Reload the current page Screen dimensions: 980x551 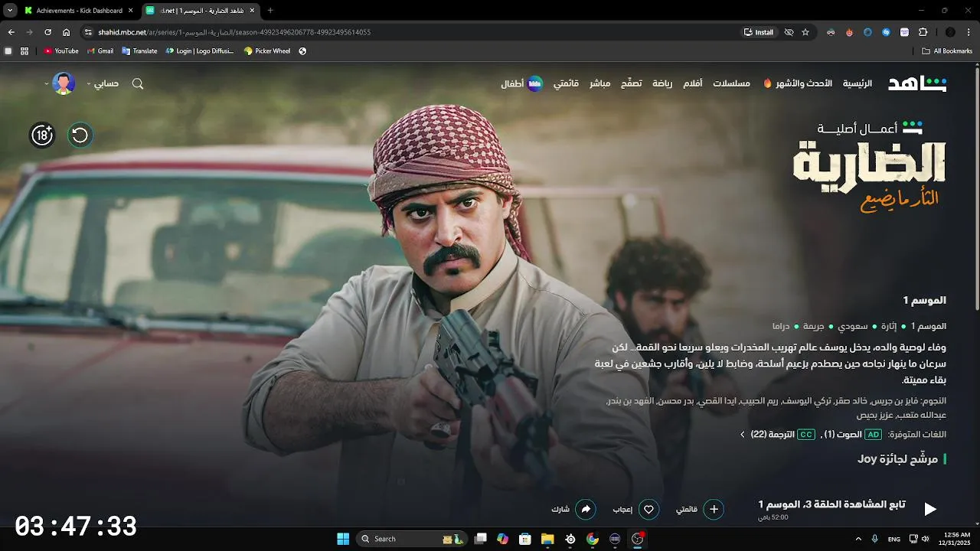point(47,32)
